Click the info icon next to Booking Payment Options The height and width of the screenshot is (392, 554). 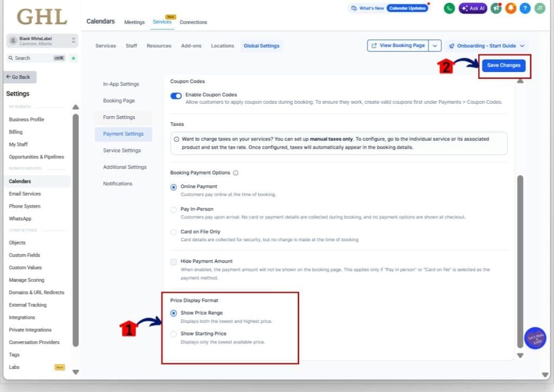[x=235, y=173]
